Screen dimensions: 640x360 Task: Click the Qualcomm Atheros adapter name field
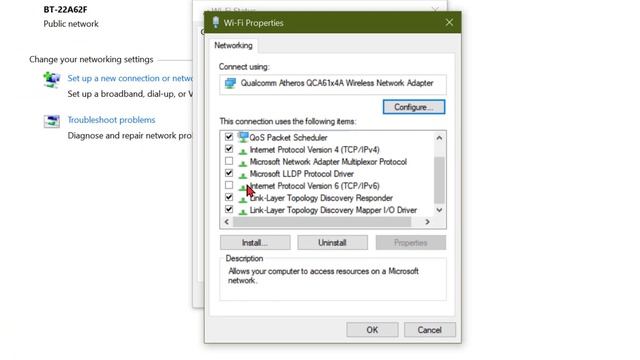pos(333,84)
